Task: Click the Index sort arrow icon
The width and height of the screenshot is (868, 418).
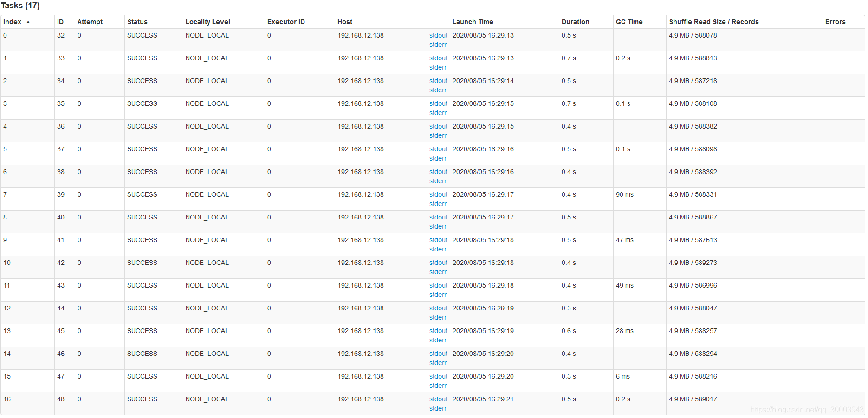Action: (x=28, y=22)
